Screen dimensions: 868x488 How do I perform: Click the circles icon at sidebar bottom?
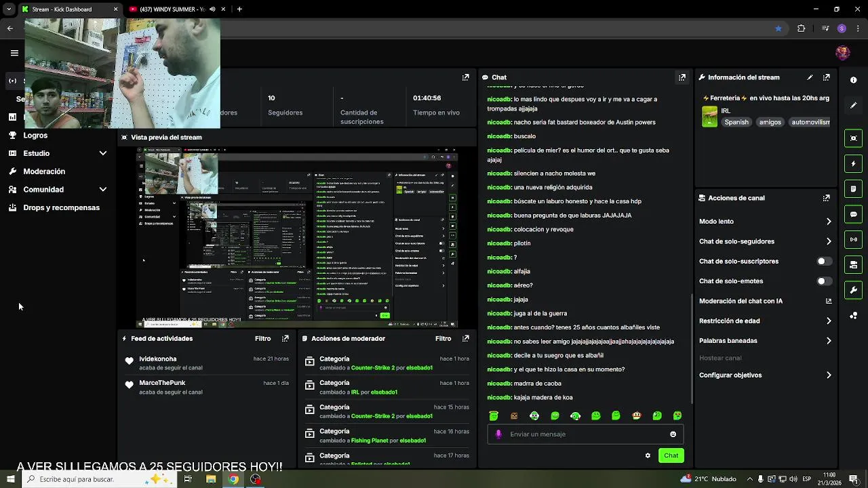point(853,316)
